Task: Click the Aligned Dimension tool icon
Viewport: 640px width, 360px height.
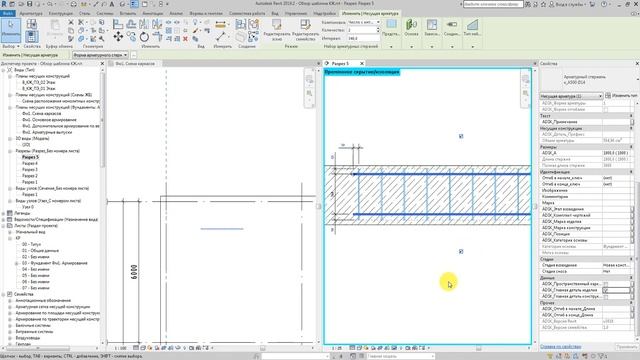Action: pyautogui.click(x=220, y=24)
